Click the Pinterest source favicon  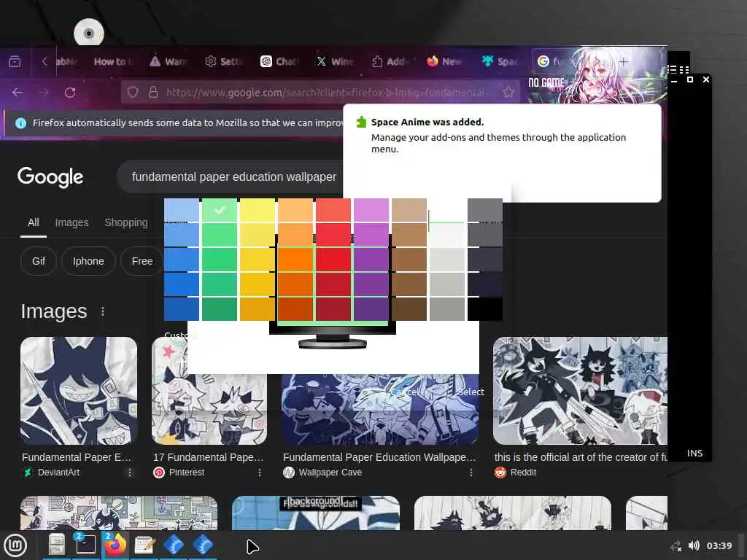(x=158, y=472)
